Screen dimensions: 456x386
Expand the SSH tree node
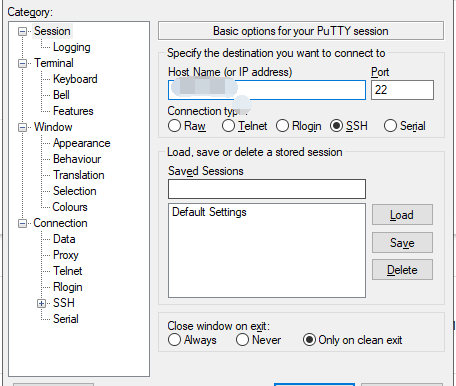[x=41, y=303]
